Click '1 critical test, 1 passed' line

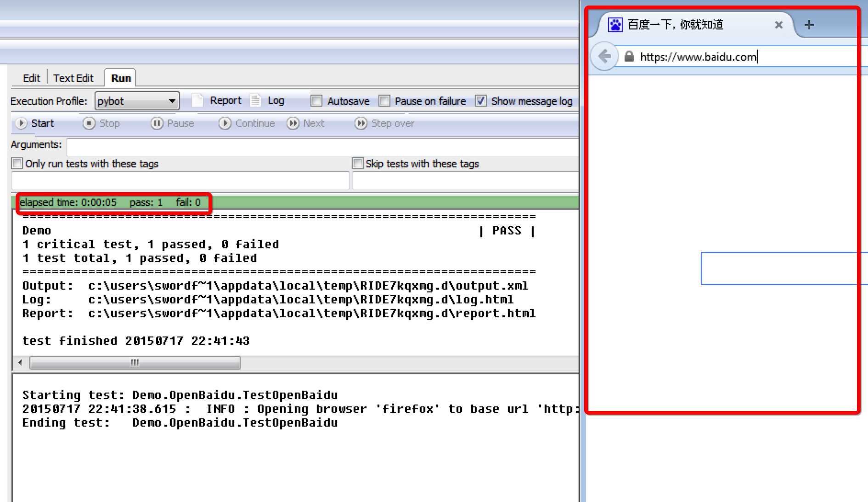click(151, 245)
